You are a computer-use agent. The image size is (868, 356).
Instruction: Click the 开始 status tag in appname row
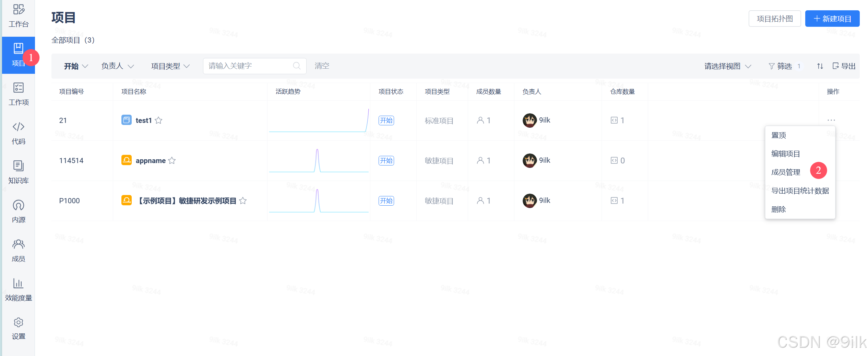[386, 161]
